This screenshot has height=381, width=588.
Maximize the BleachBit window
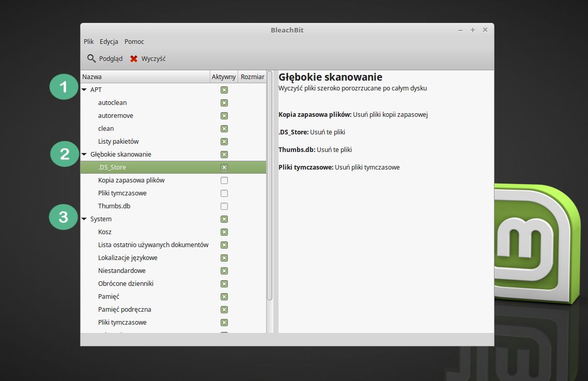pos(472,30)
